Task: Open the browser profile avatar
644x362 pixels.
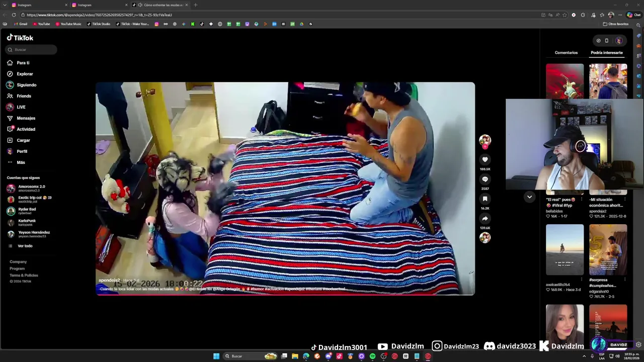Action: (611, 15)
